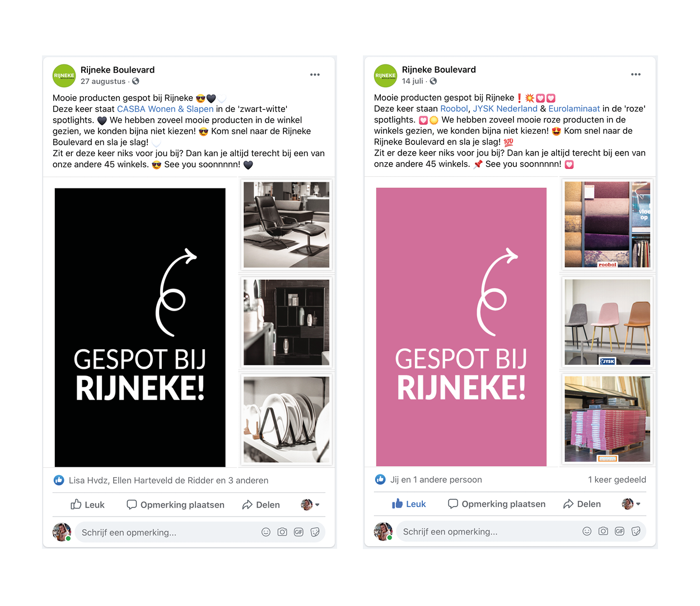The width and height of the screenshot is (700, 606).
Task: Click the GIF icon in the right comment box
Action: (619, 531)
